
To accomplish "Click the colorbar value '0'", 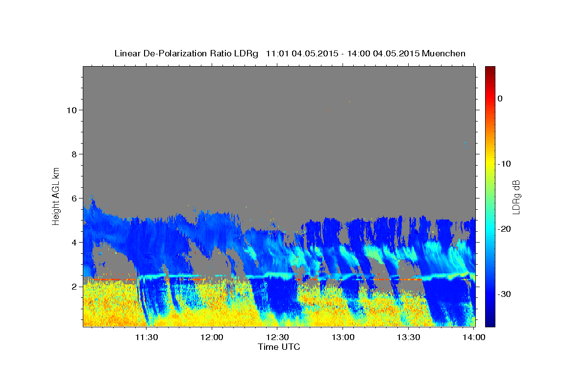I will [x=500, y=98].
